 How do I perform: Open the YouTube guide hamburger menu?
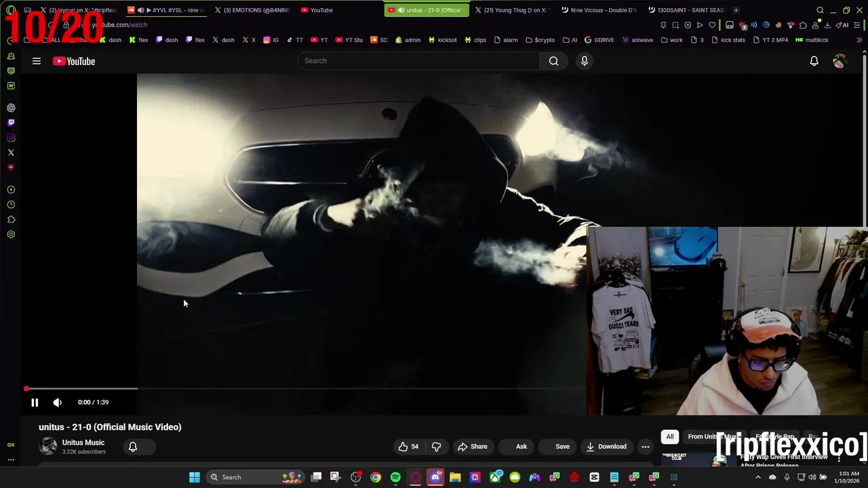pos(37,61)
